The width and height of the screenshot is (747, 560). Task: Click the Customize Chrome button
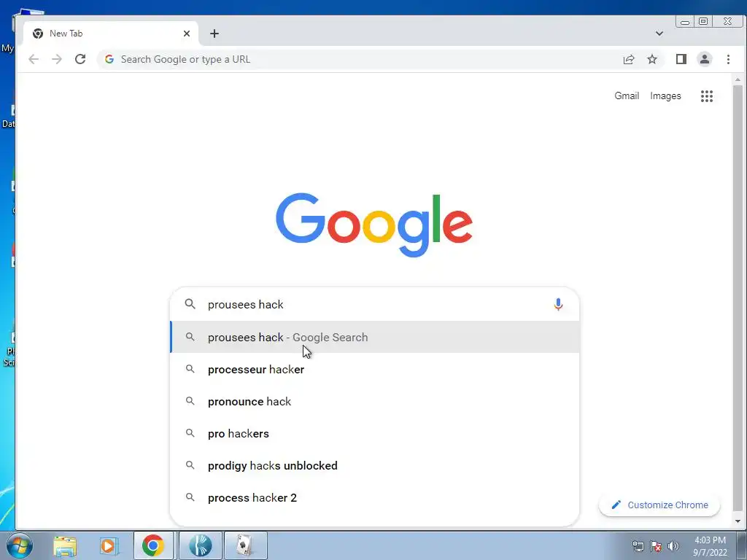click(659, 505)
